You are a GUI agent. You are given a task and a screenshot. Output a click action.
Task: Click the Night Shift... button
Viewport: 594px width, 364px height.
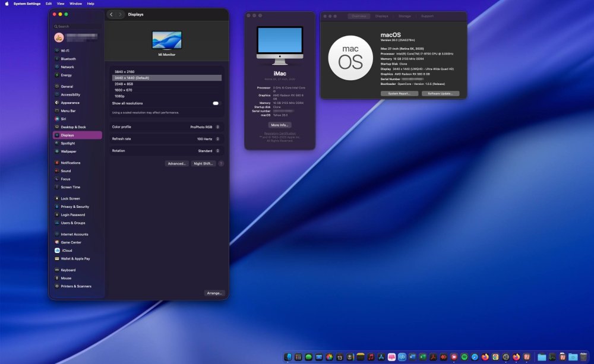pos(203,164)
